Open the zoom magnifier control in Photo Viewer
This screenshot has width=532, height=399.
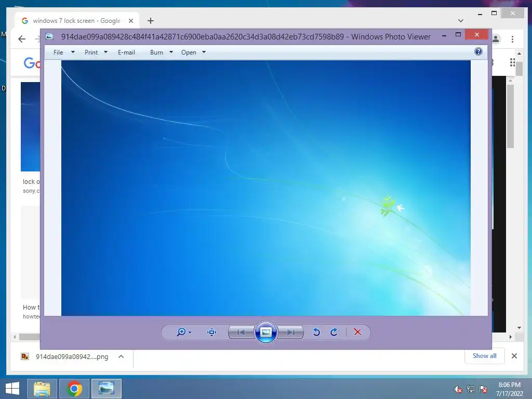pos(183,332)
